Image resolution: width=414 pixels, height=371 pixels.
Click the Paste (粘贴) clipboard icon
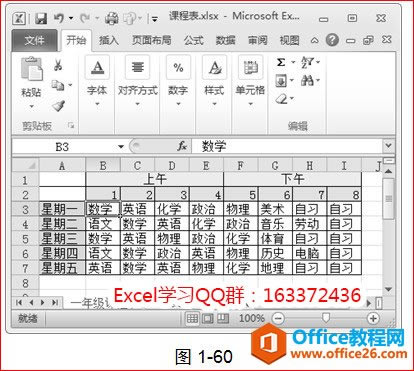32,69
